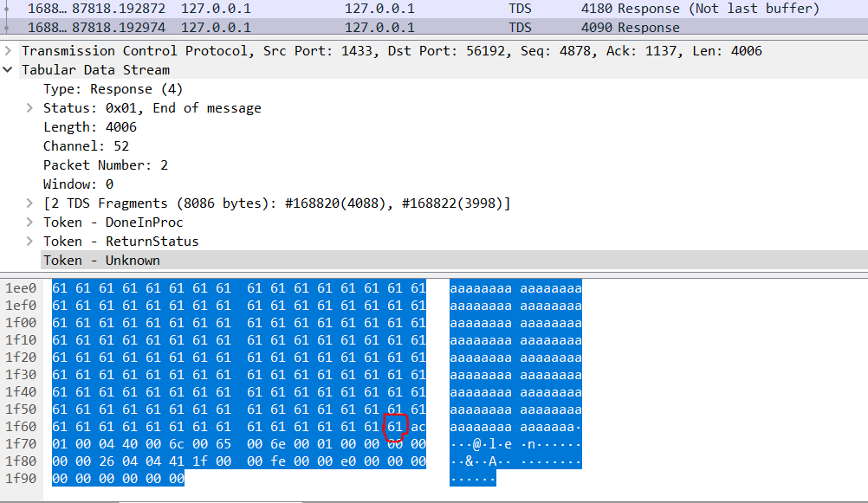Click the Length: 4006 field
The height and width of the screenshot is (503, 868).
90,127
